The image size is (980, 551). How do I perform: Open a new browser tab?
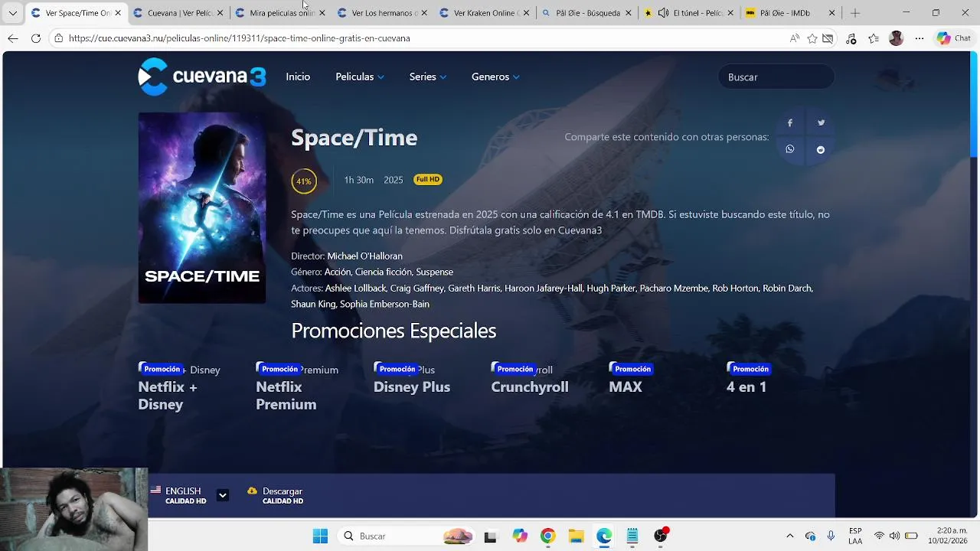point(855,13)
